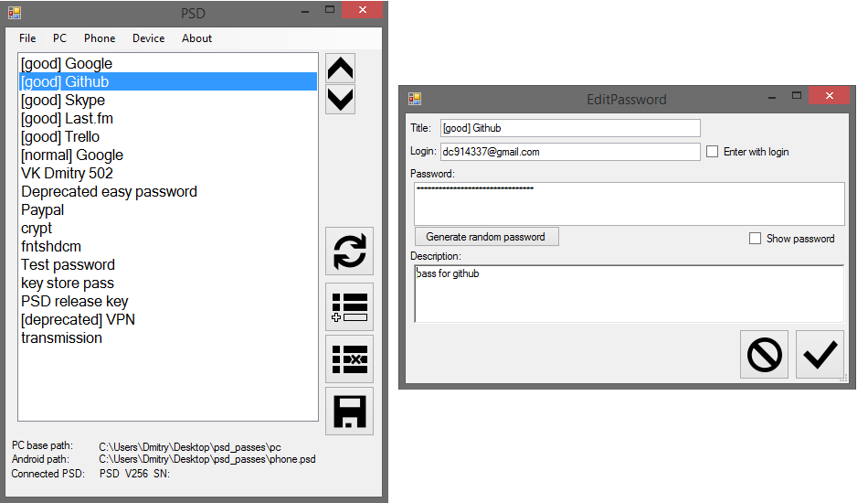Viewport: 868px width, 503px height.
Task: Open the About menu
Action: (x=196, y=38)
